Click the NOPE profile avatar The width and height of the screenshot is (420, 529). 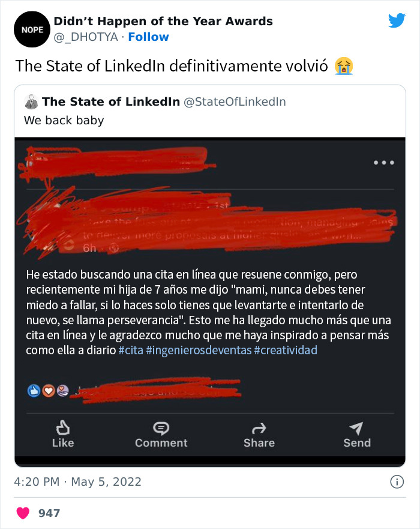(32, 29)
